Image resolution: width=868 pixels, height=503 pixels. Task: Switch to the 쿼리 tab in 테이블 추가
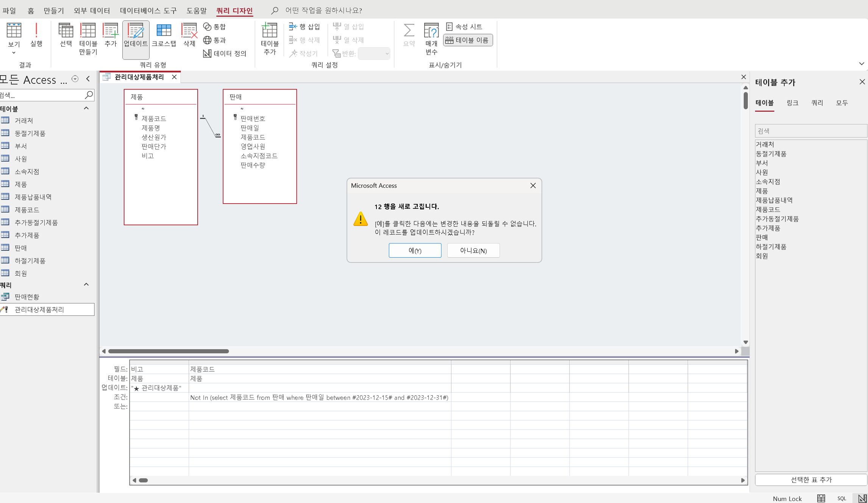[817, 103]
